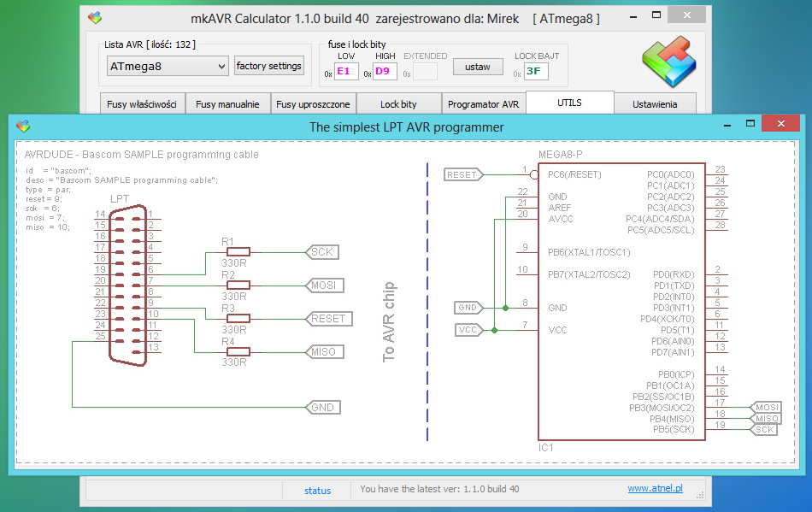Minimize the mkAVR Calculator window
The image size is (812, 512).
tap(633, 16)
